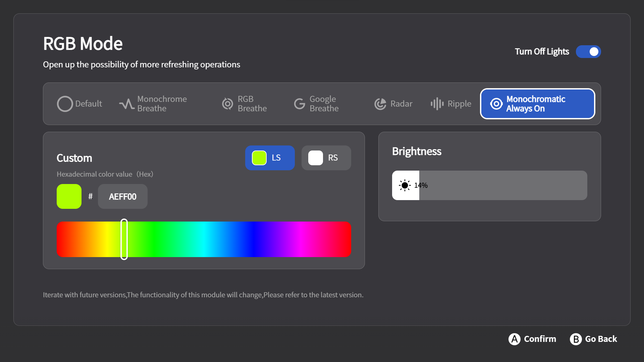Click the white hue slider handle
This screenshot has width=644, height=362.
pos(124,239)
